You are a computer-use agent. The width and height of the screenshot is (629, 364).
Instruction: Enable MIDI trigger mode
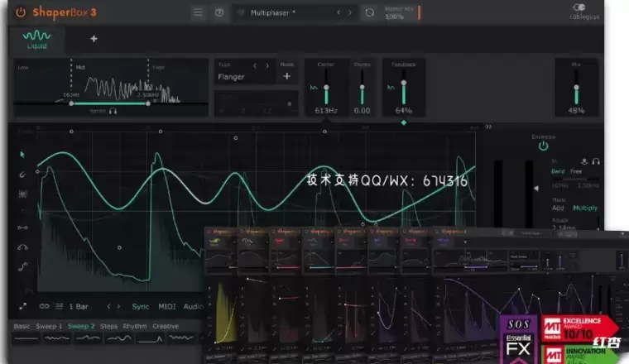(x=167, y=307)
